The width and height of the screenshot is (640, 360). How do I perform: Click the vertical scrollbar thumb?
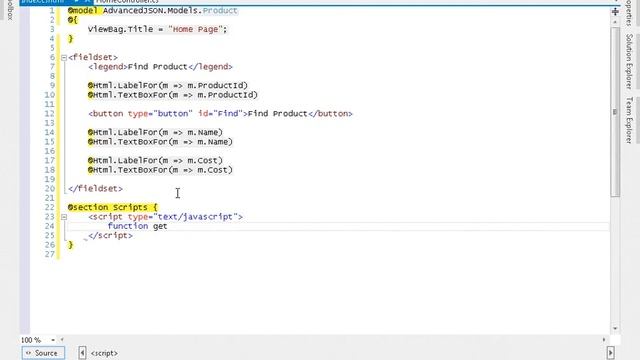615,112
